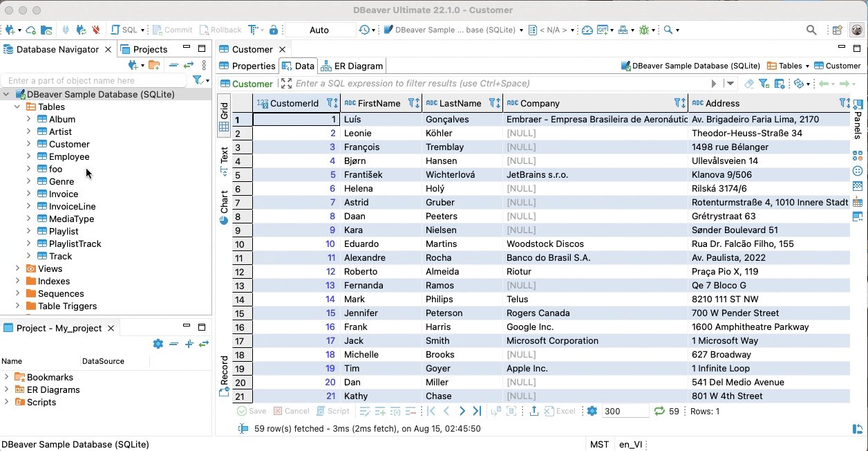
Task: Expand the Bookmarks project folder
Action: (7, 377)
